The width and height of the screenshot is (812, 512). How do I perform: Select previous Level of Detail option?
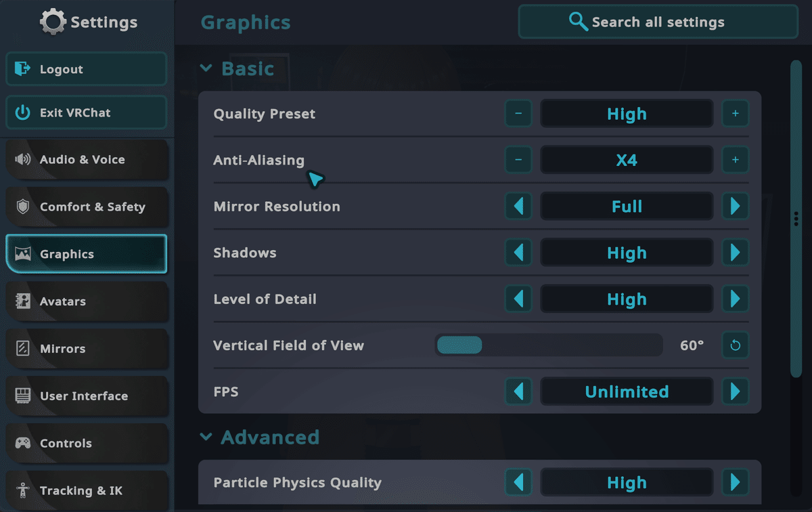point(518,299)
